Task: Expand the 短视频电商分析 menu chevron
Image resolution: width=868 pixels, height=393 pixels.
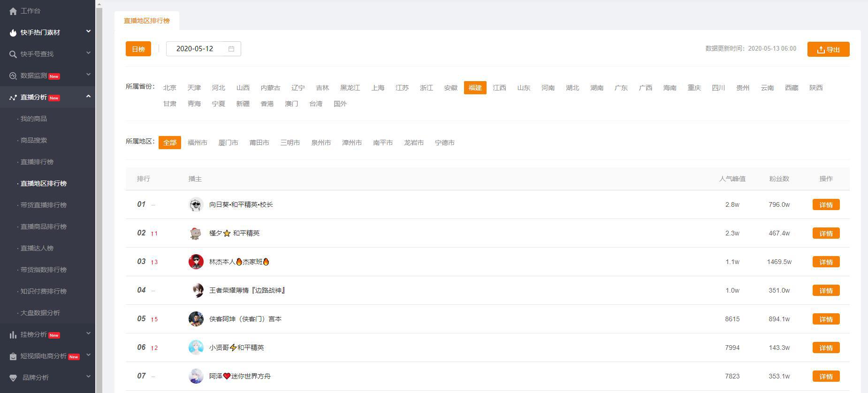Action: click(x=88, y=355)
